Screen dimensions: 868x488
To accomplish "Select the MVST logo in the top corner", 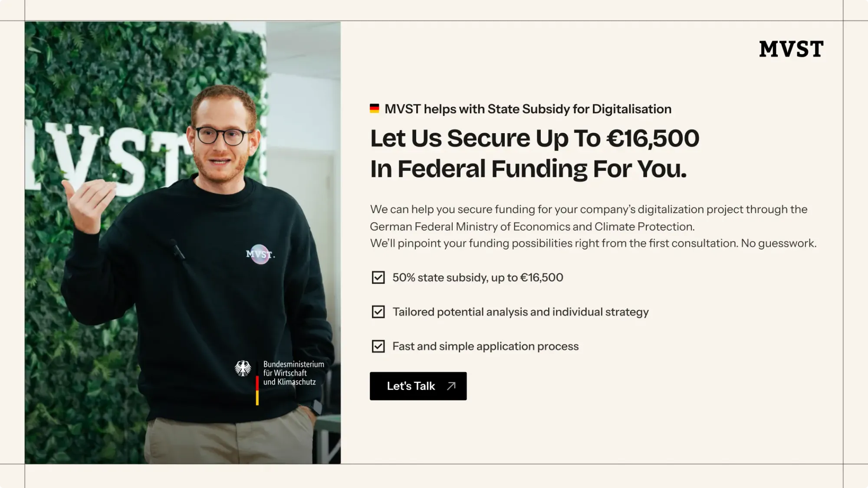I will [791, 49].
